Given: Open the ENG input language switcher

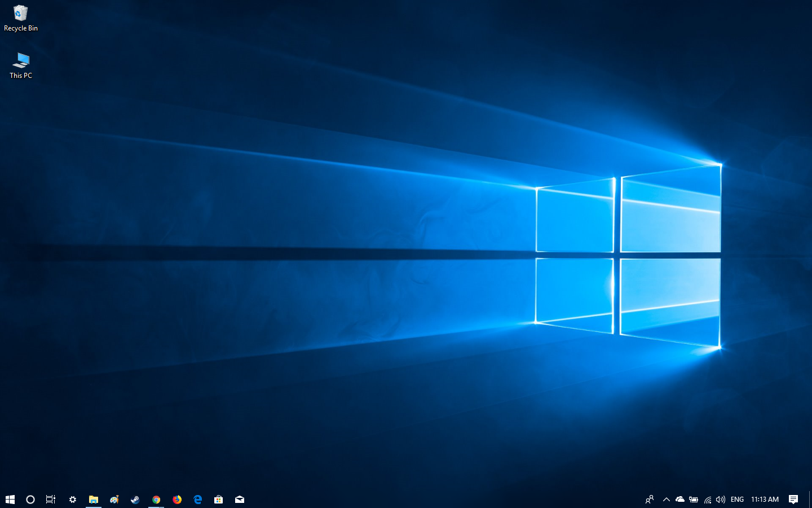Looking at the screenshot, I should click(737, 500).
